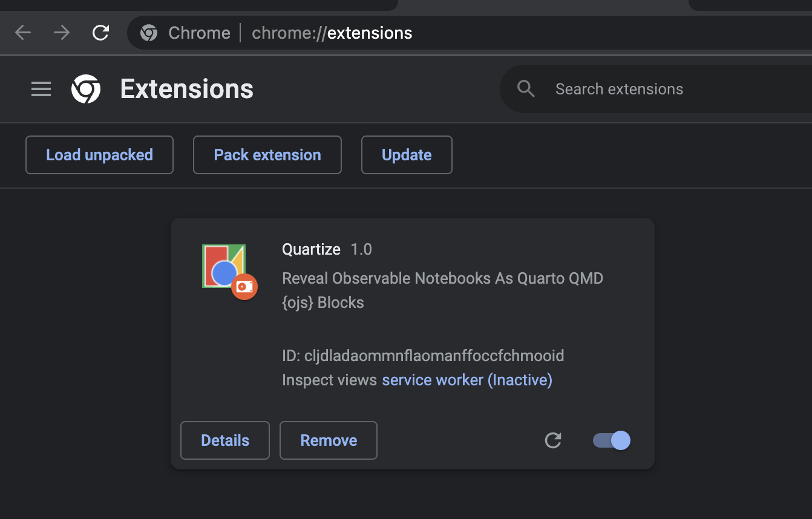
Task: Focus the Search extensions field
Action: [x=655, y=89]
